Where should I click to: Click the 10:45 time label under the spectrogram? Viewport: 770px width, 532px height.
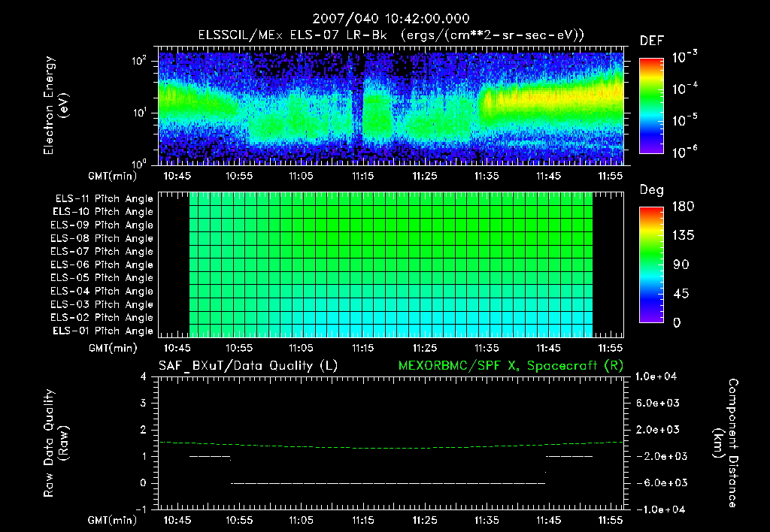click(177, 176)
